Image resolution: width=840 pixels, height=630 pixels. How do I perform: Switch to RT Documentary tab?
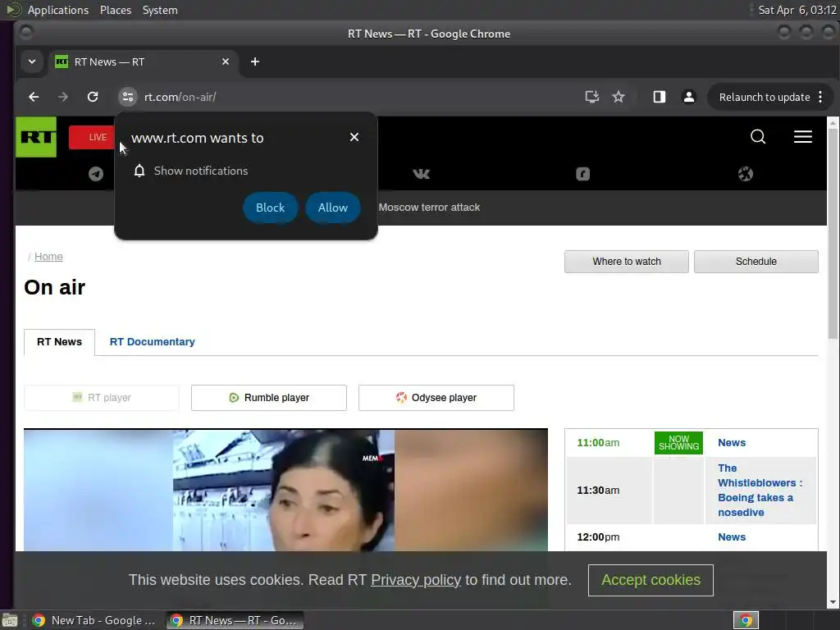[x=152, y=342]
